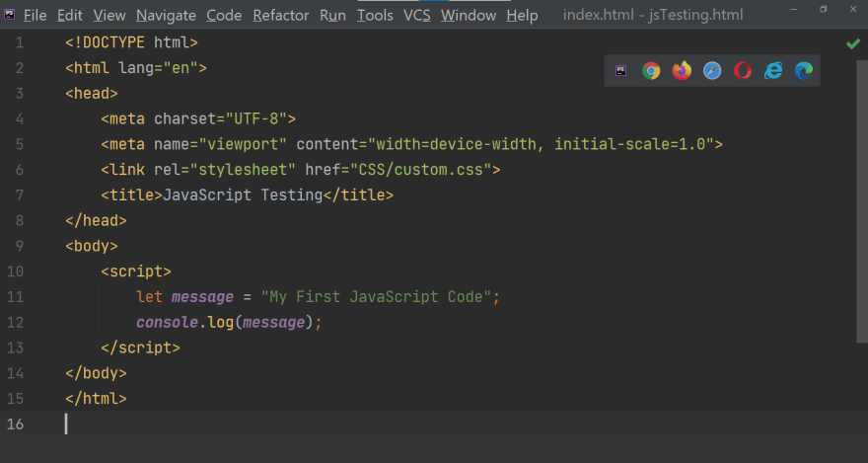Click green inspection checkmark icon
868x463 pixels.
(853, 43)
